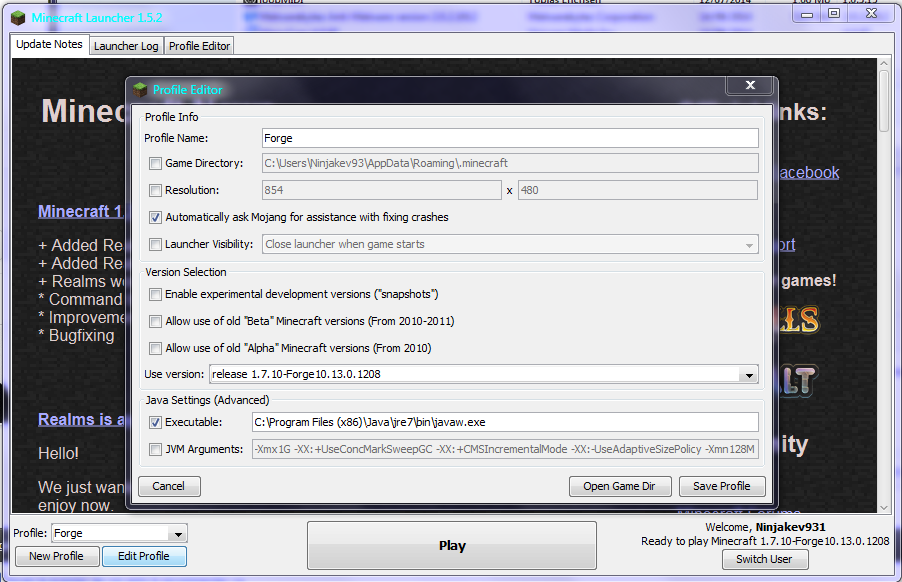Enable the JVM Arguments checkbox
The width and height of the screenshot is (902, 582).
(x=155, y=449)
